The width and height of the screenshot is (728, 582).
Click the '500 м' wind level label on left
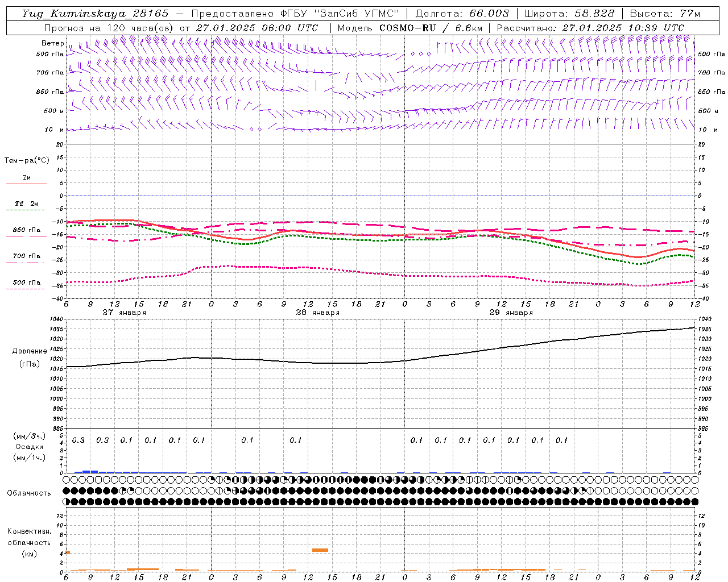tap(54, 111)
